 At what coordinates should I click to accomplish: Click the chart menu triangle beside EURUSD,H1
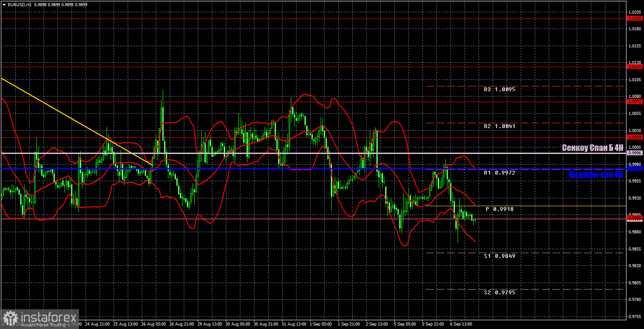tap(4, 4)
